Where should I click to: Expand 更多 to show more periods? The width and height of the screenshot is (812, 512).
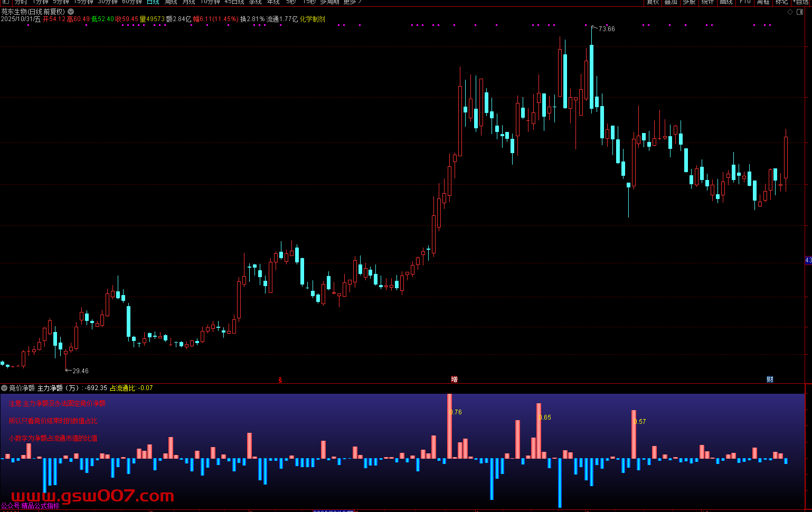pyautogui.click(x=352, y=2)
